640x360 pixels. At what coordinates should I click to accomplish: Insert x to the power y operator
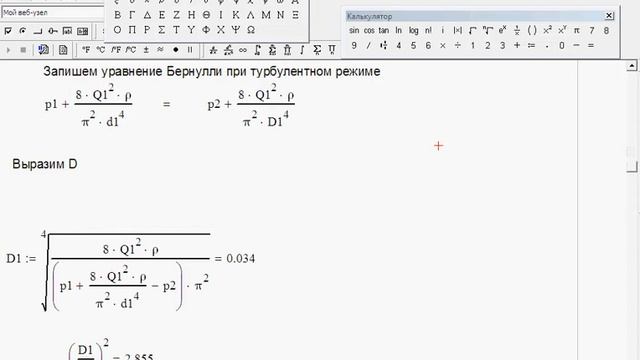pyautogui.click(x=562, y=30)
